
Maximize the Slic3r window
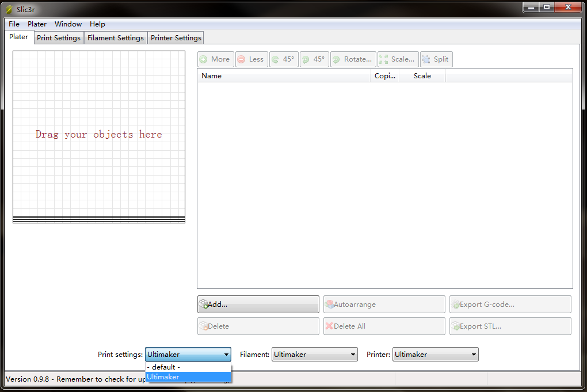coord(547,7)
